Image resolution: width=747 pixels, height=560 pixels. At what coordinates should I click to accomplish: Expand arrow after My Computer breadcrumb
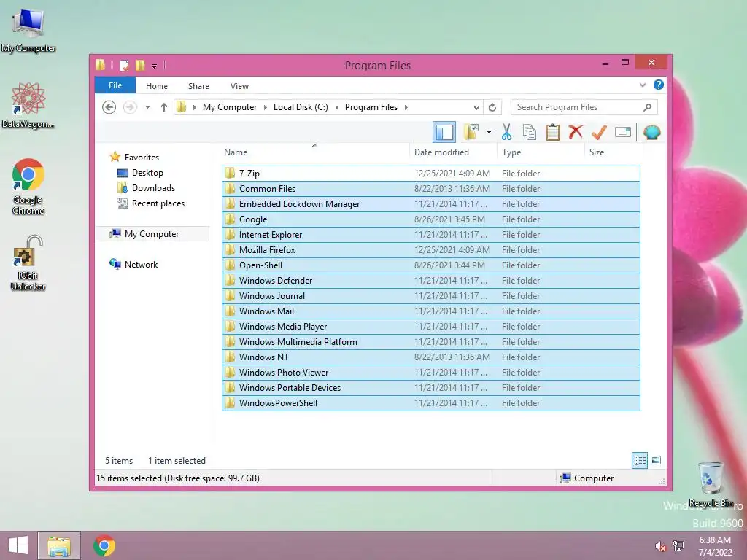pyautogui.click(x=266, y=107)
